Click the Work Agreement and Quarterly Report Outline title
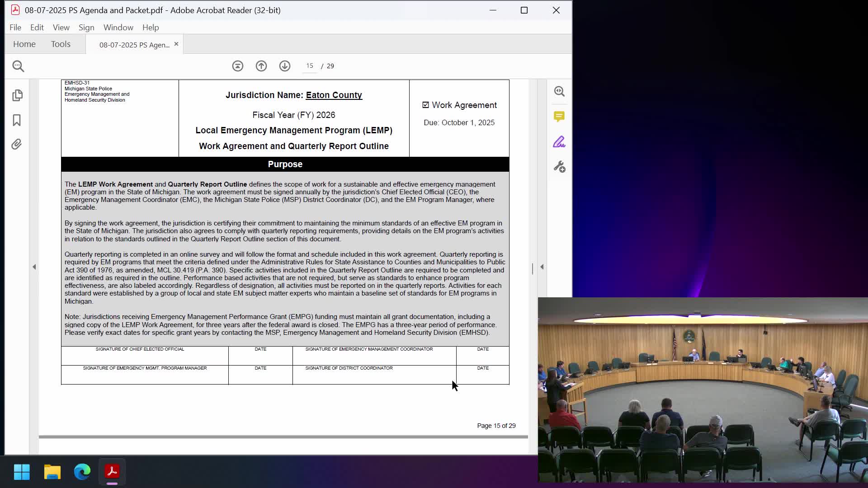This screenshot has height=488, width=868. [x=294, y=146]
